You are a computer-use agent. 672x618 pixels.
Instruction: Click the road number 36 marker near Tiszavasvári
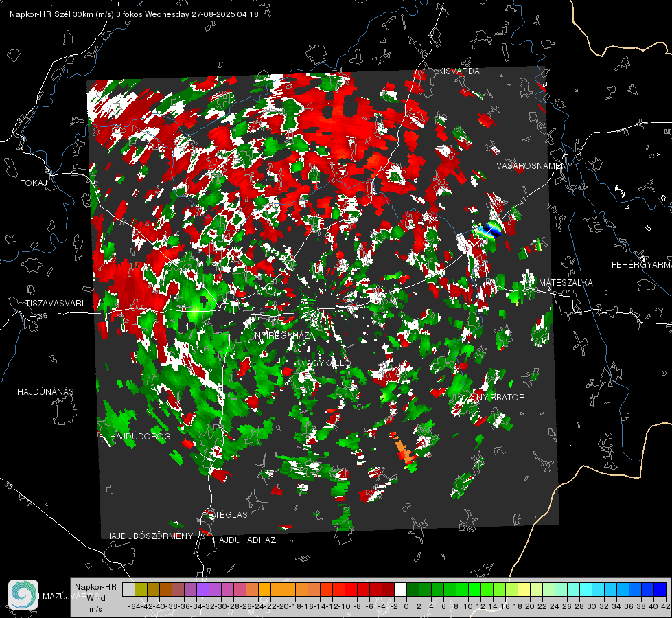pos(43,316)
